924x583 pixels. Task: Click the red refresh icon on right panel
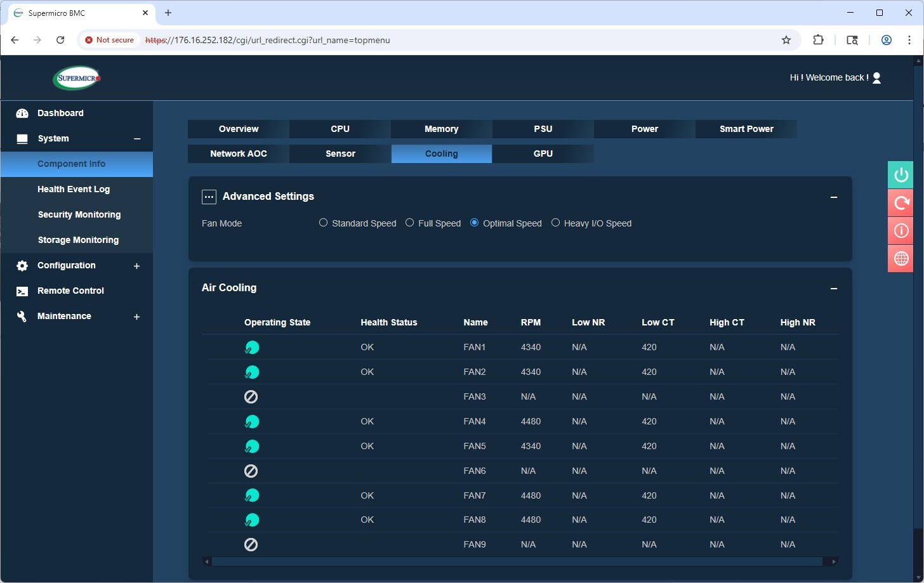901,203
